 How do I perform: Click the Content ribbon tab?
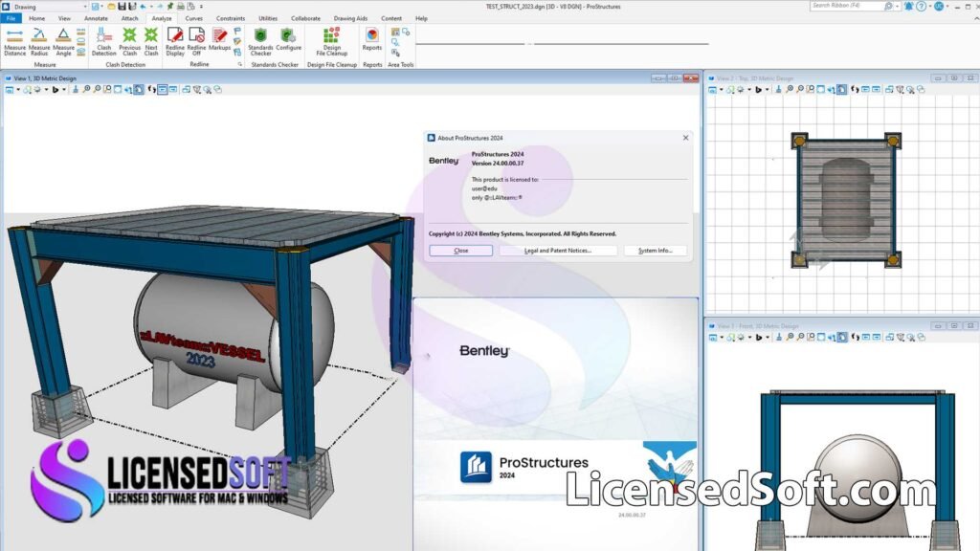click(391, 18)
